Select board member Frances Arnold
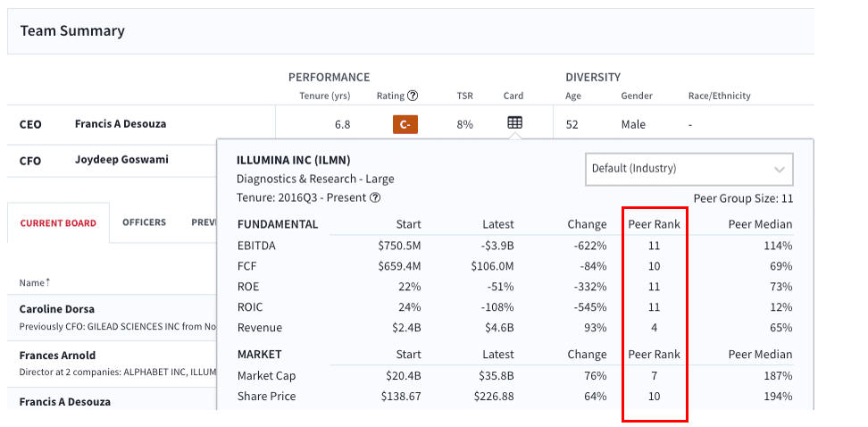 point(57,355)
